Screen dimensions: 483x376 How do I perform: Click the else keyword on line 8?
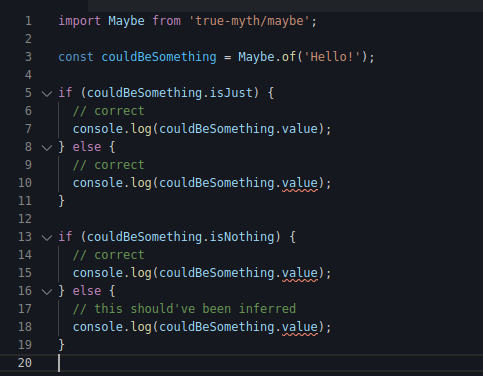coord(87,147)
